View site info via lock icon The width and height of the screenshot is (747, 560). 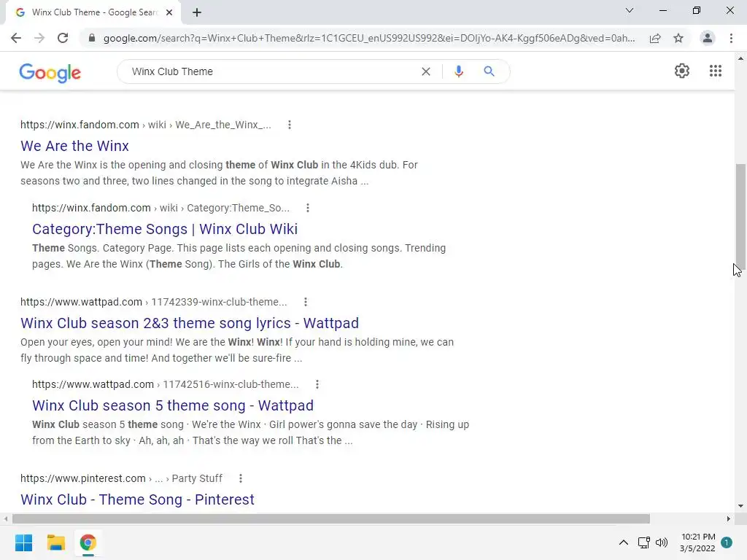(x=92, y=38)
